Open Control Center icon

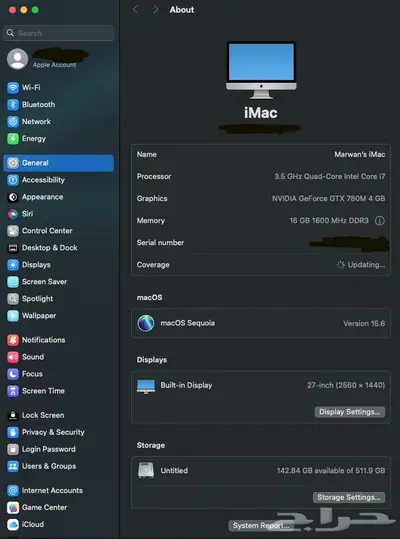(13, 231)
